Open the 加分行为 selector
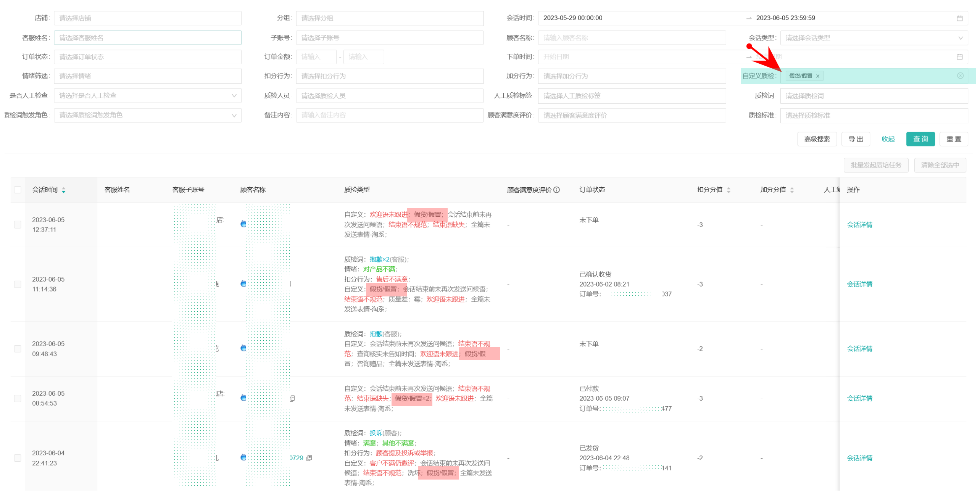The image size is (980, 491). click(632, 76)
